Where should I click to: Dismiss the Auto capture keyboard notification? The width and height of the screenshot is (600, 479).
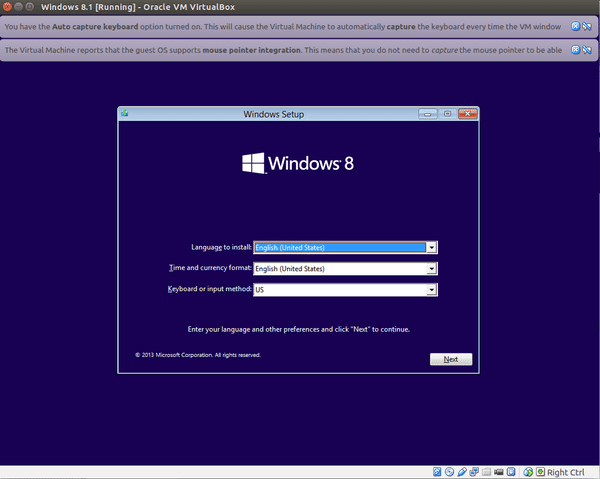coord(575,26)
